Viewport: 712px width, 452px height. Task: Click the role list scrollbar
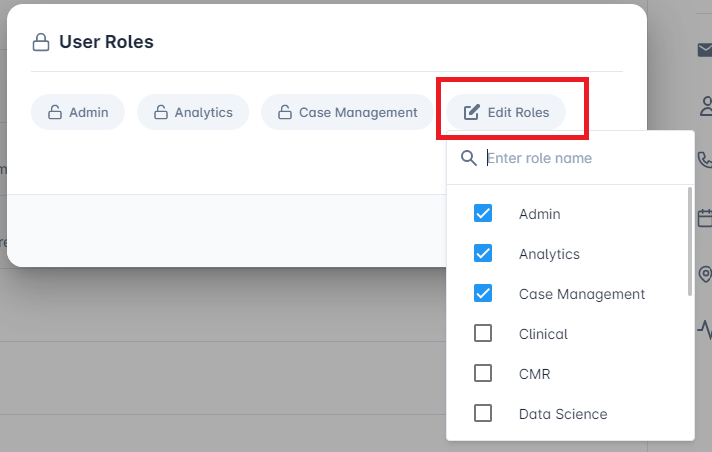click(690, 242)
